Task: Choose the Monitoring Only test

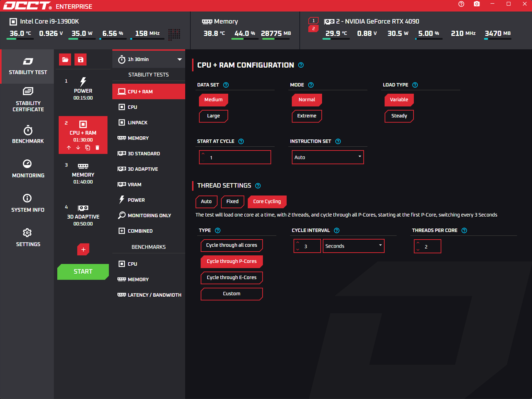Action: pyautogui.click(x=149, y=216)
